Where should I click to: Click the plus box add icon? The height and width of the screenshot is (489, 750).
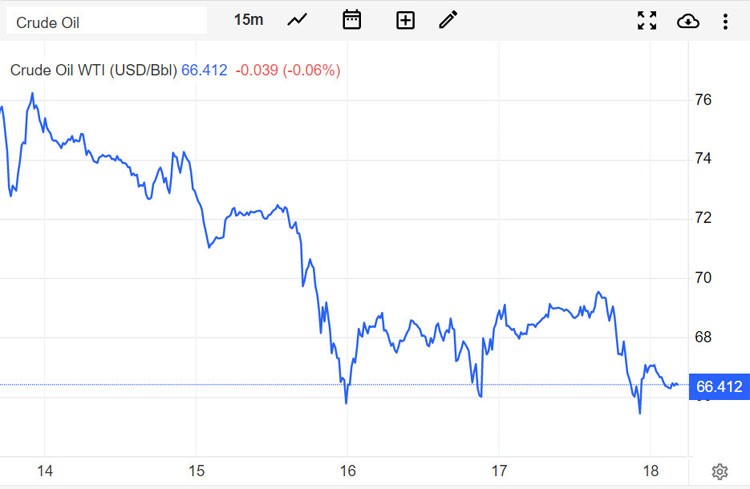[405, 20]
